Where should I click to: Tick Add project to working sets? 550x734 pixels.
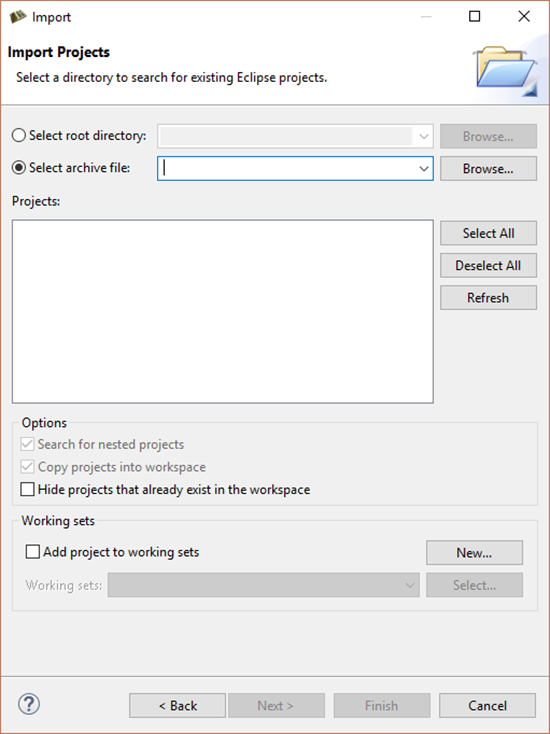pyautogui.click(x=33, y=552)
